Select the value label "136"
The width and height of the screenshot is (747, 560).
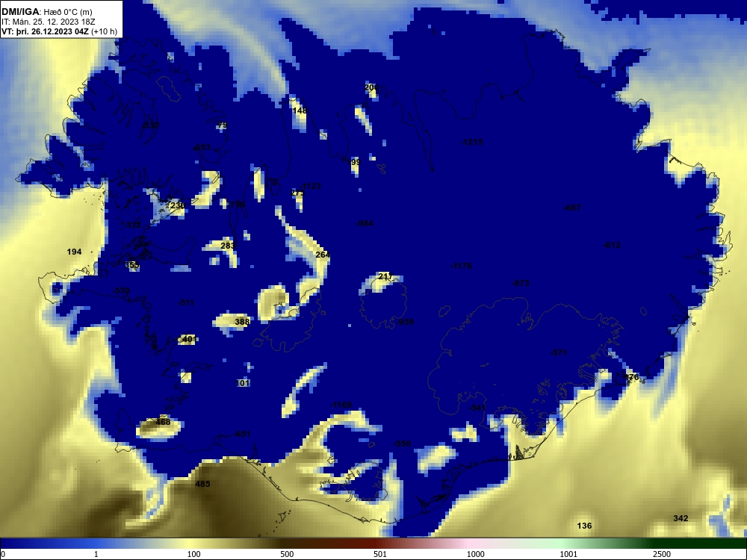584,526
